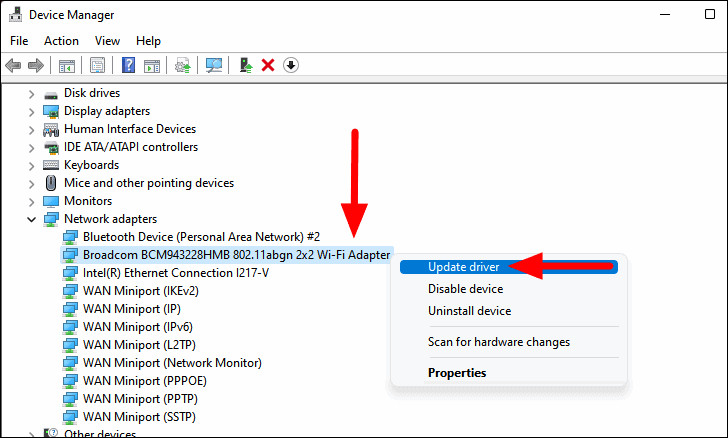Click the Keyboards label text
Image resolution: width=728 pixels, height=438 pixels.
91,165
